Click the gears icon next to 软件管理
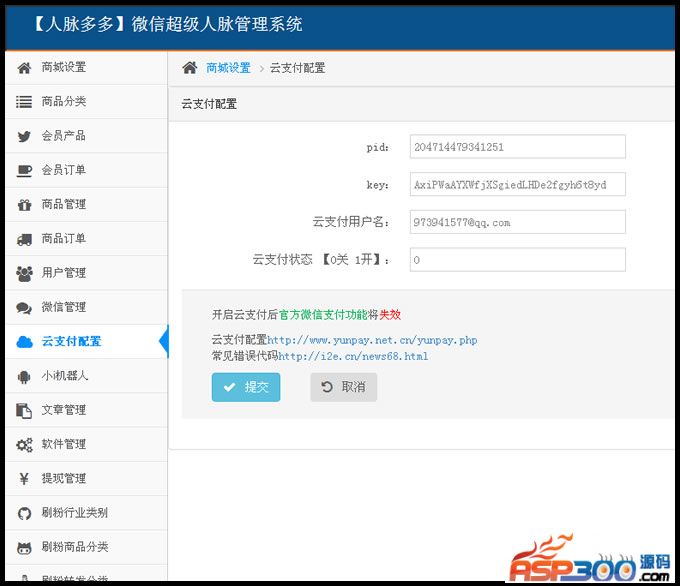Viewport: 680px width, 586px height. pyautogui.click(x=24, y=445)
